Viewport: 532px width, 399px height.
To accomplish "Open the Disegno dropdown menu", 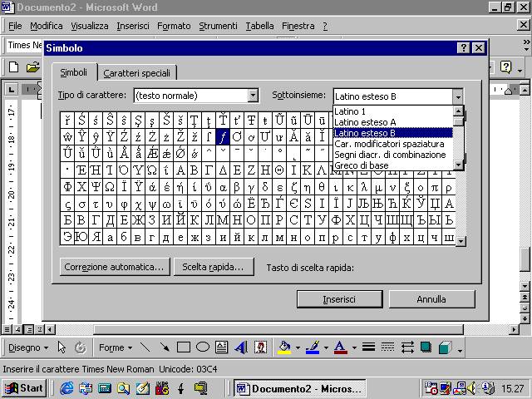I will tap(28, 347).
